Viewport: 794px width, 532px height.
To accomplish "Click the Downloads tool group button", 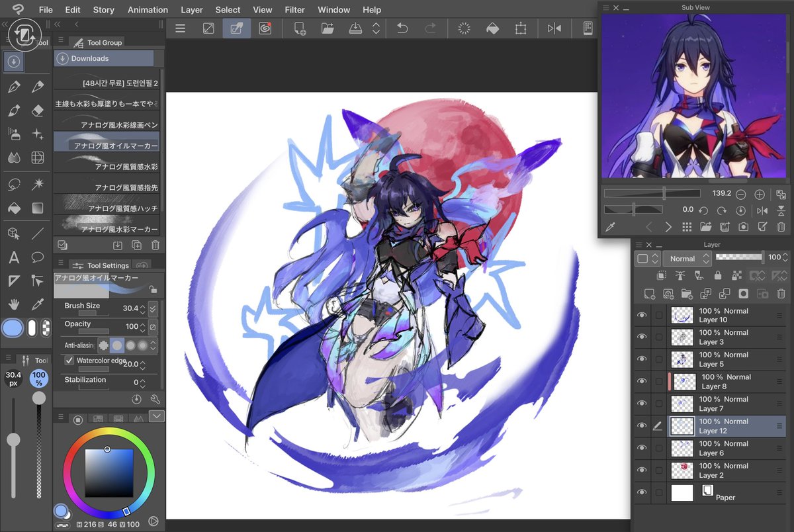I will pos(104,58).
